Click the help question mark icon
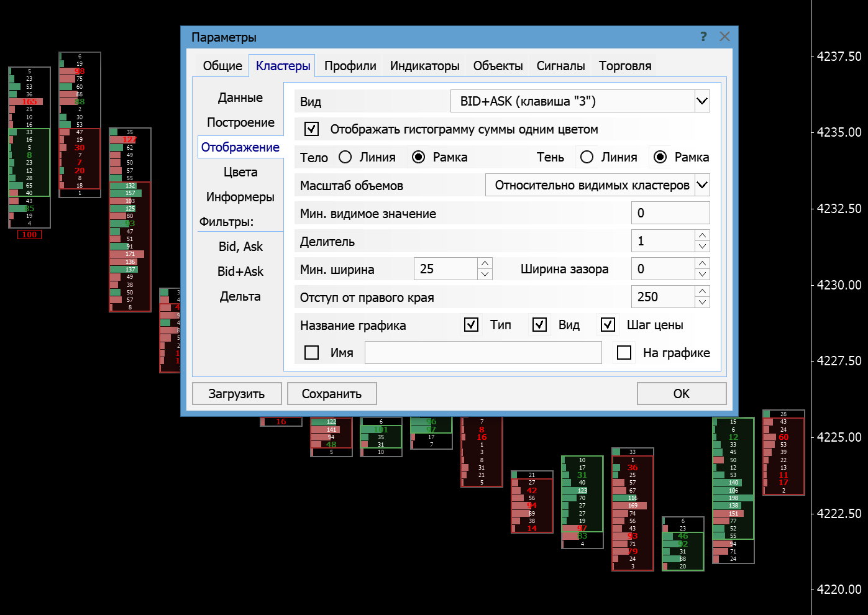 click(703, 37)
